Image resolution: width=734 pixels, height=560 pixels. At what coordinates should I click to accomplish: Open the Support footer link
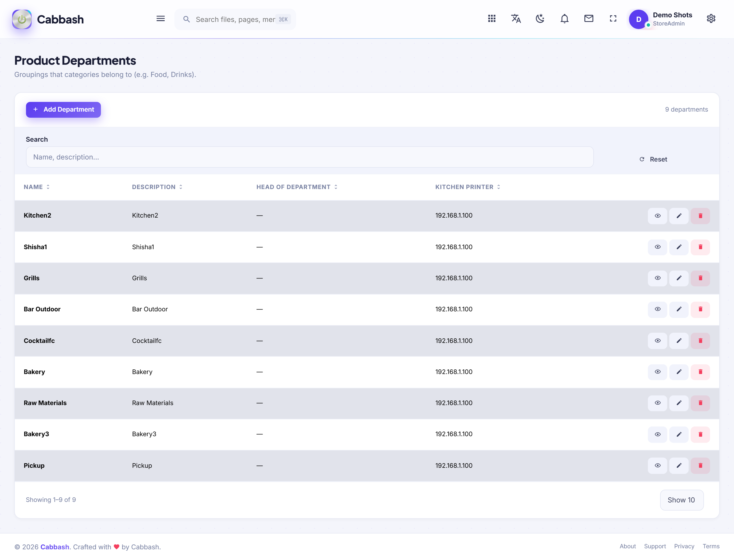pos(655,546)
